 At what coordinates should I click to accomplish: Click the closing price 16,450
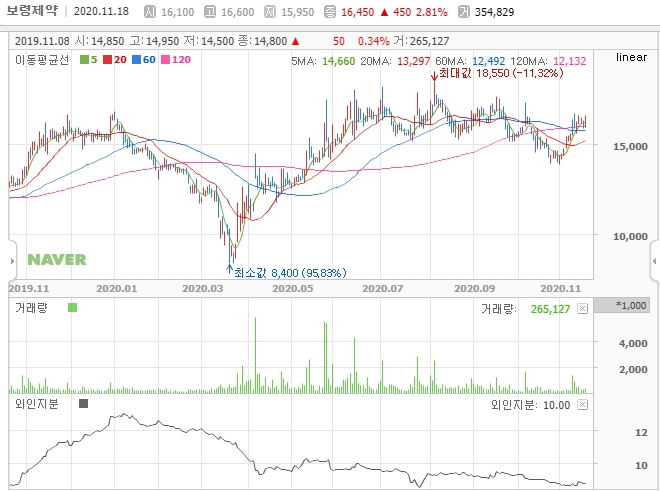pos(357,12)
